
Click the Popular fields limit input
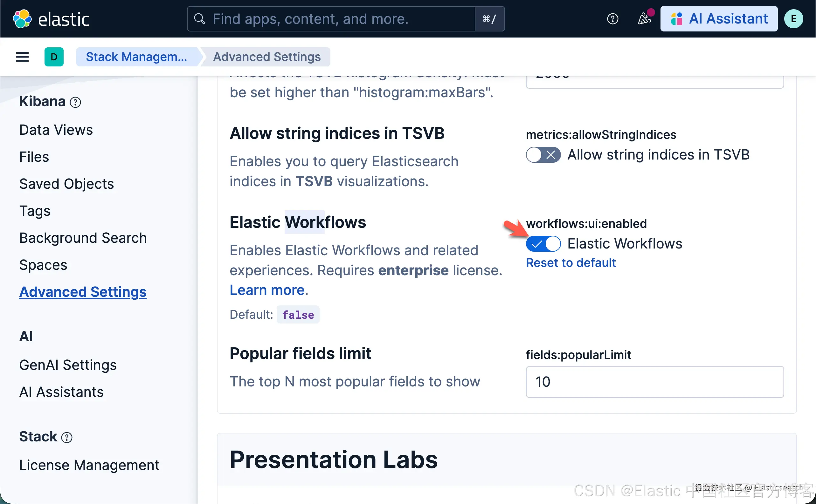pyautogui.click(x=654, y=382)
